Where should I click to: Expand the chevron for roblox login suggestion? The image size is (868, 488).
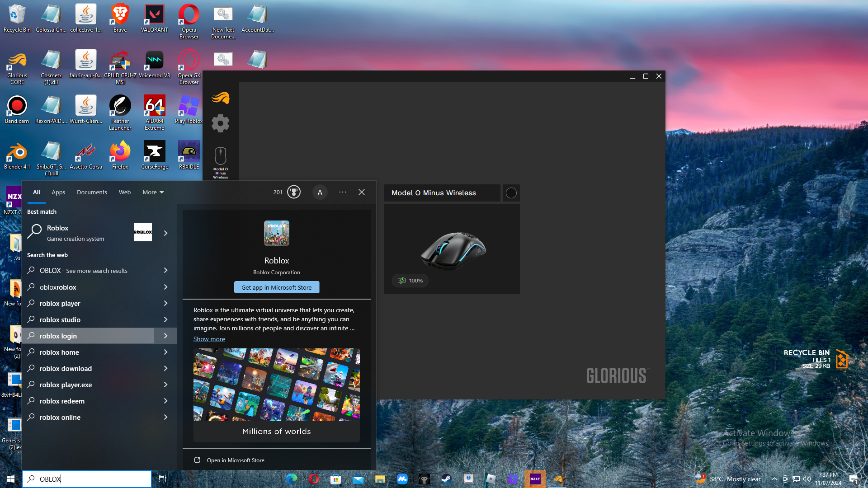166,336
